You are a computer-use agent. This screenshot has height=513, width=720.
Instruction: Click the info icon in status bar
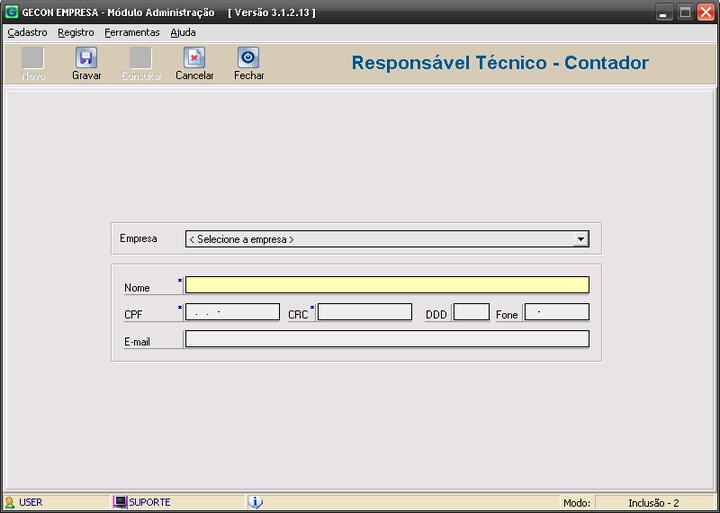click(255, 502)
